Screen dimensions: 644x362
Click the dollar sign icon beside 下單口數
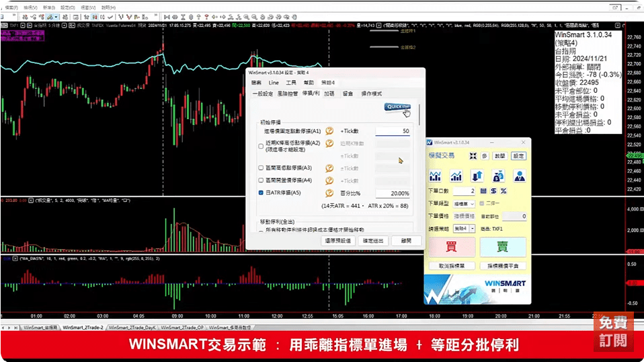(x=493, y=191)
